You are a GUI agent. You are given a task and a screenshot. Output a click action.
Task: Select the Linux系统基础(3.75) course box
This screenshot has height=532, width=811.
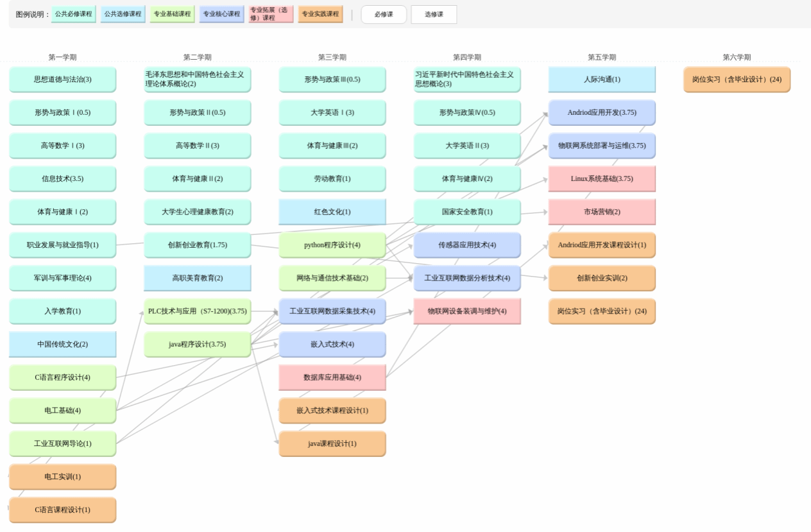tap(601, 179)
